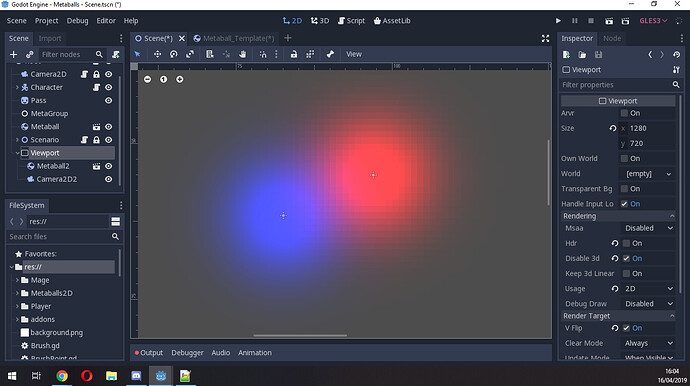Screen dimensions: 690x386
Task: Select the Scale mode tool
Action: click(x=190, y=54)
